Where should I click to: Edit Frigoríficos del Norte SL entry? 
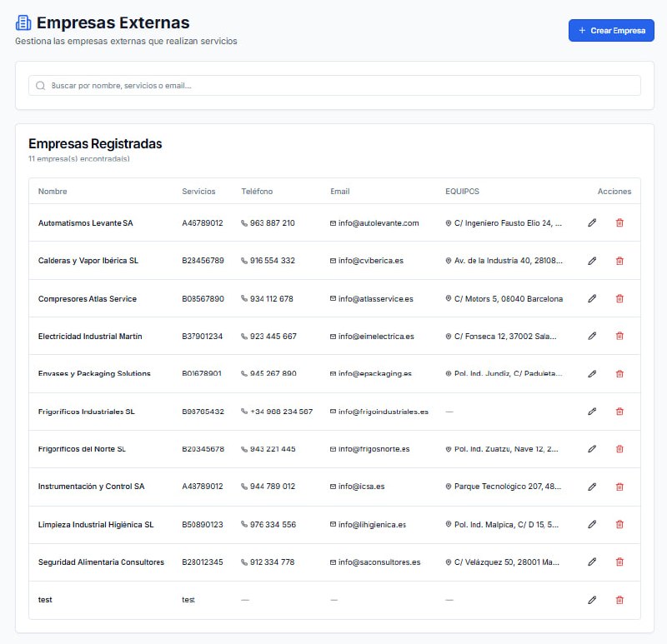coord(592,449)
